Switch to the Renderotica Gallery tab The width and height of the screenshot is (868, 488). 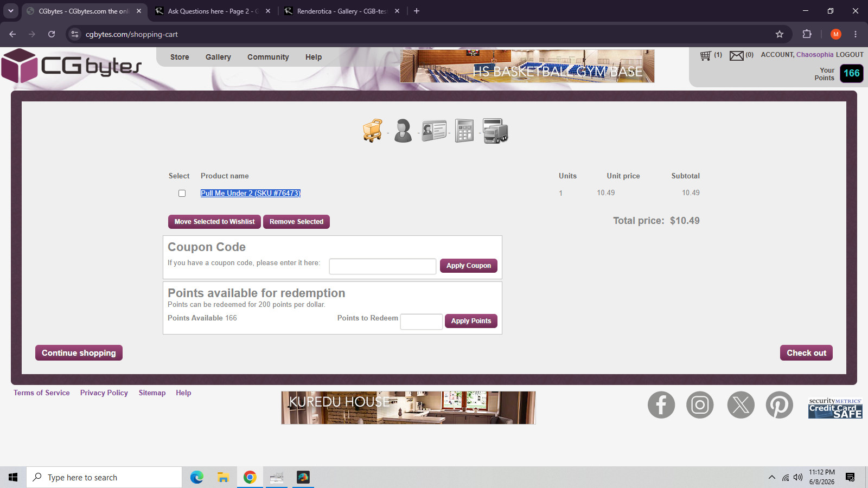point(342,11)
